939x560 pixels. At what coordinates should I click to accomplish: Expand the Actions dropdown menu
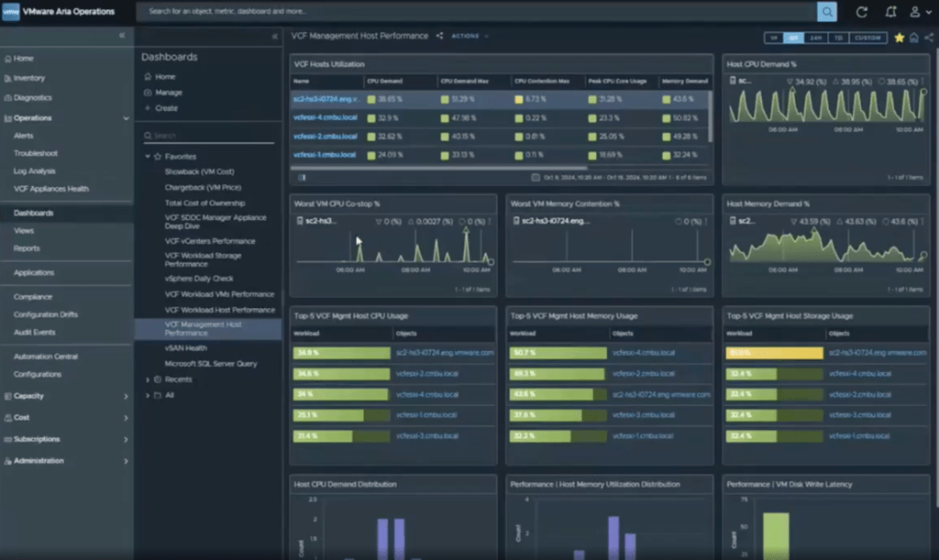pyautogui.click(x=469, y=36)
